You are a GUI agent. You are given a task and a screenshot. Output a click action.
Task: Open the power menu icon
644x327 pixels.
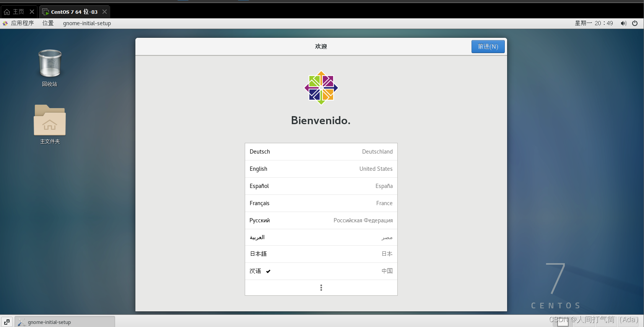[635, 23]
